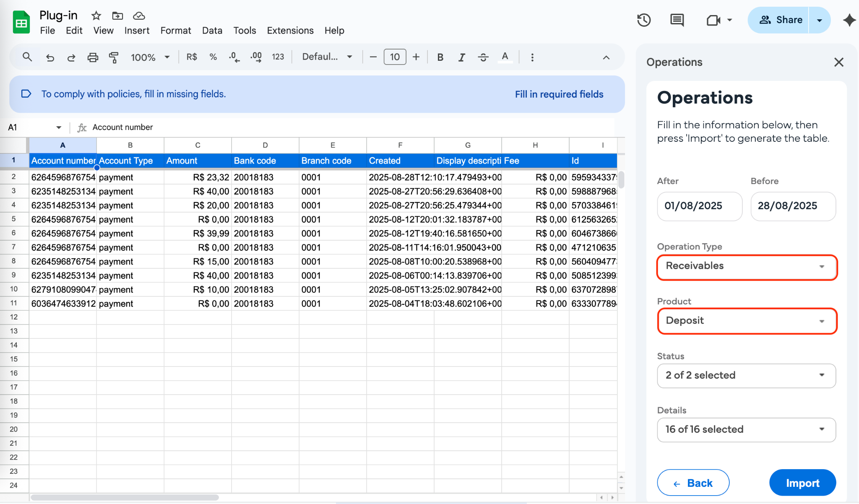Open the Gemini sparkle icon
The image size is (859, 504).
click(x=849, y=20)
